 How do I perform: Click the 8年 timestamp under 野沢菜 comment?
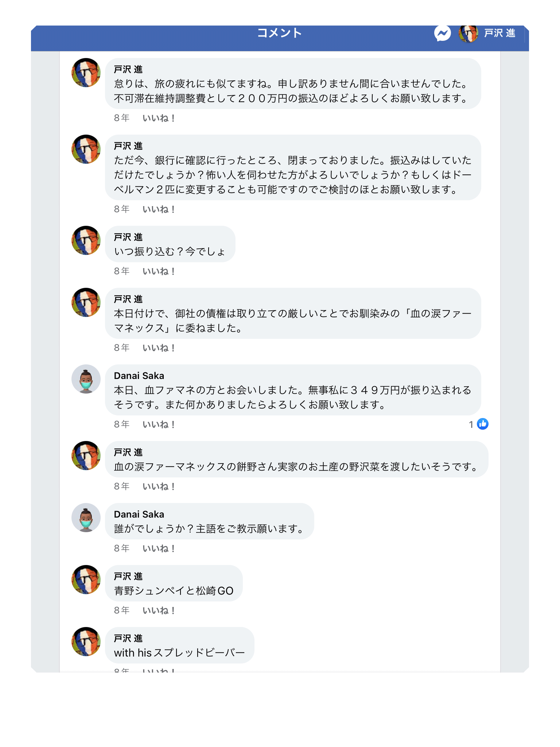pyautogui.click(x=122, y=486)
